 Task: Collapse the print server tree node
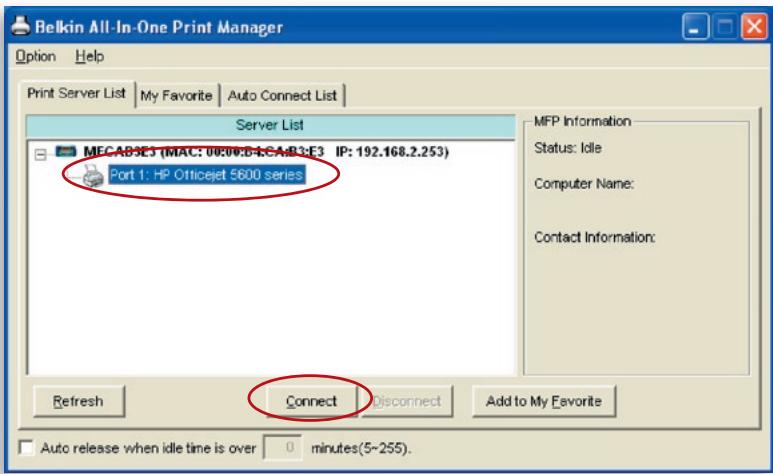[x=40, y=155]
